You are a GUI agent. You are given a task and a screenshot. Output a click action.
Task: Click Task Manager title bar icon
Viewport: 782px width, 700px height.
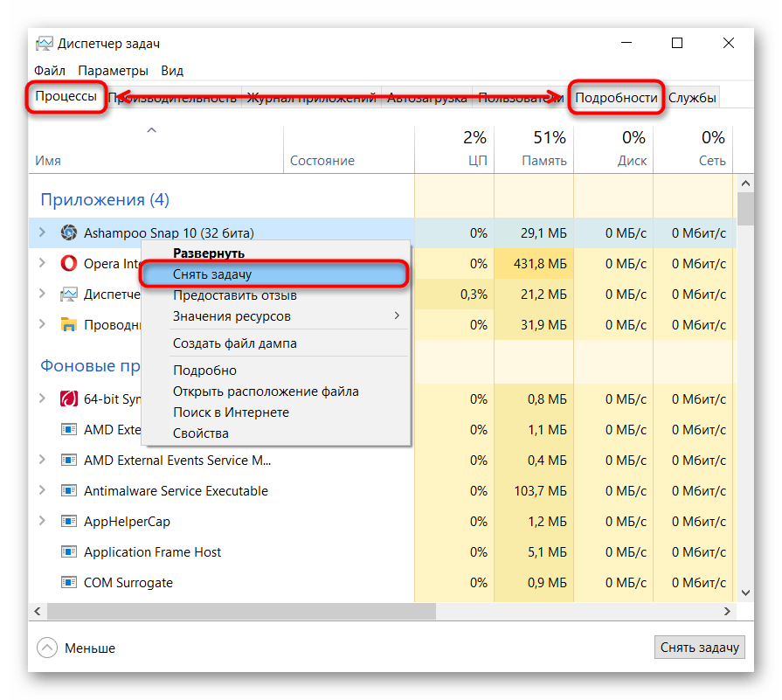pos(44,44)
